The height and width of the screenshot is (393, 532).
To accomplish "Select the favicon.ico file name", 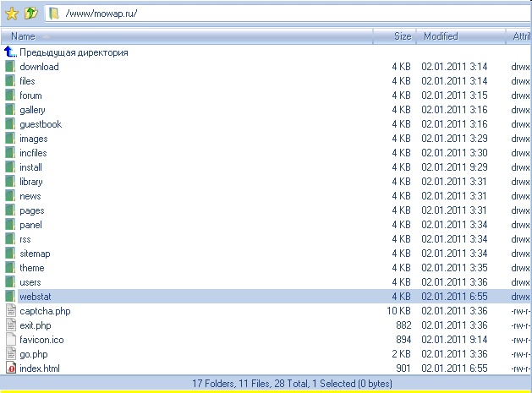I will tap(41, 340).
